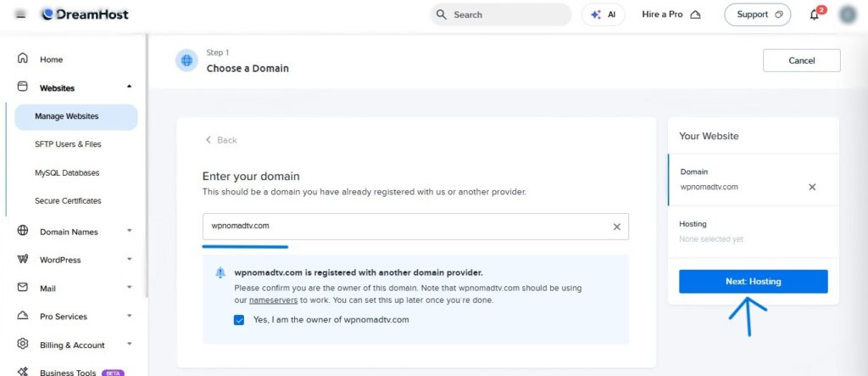868x376 pixels.
Task: Open the AI sparkle assistant button
Action: (603, 15)
